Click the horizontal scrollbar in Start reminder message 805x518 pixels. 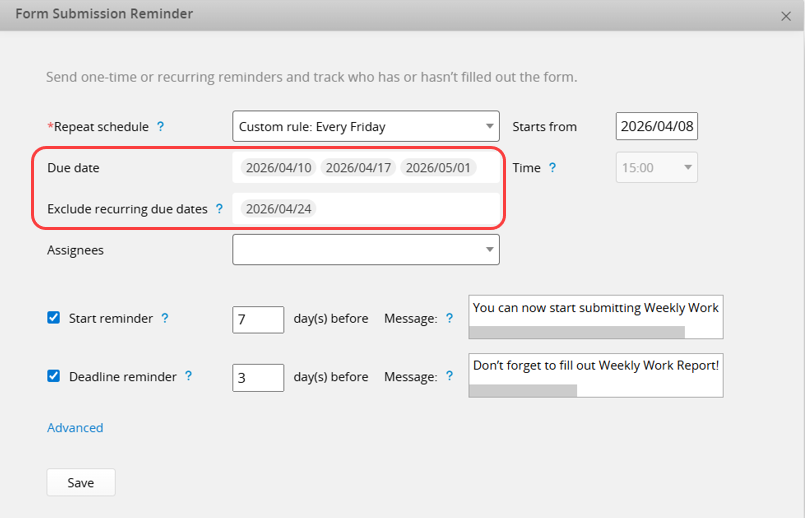click(578, 332)
